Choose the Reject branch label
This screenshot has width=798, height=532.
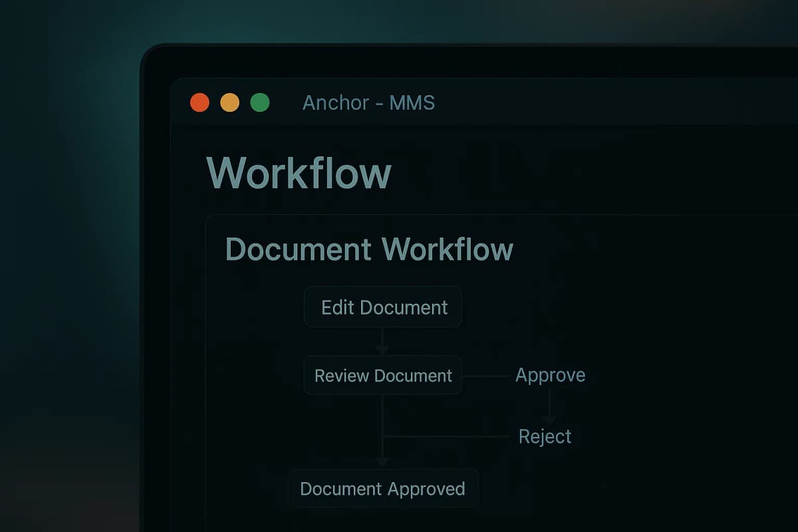click(545, 436)
